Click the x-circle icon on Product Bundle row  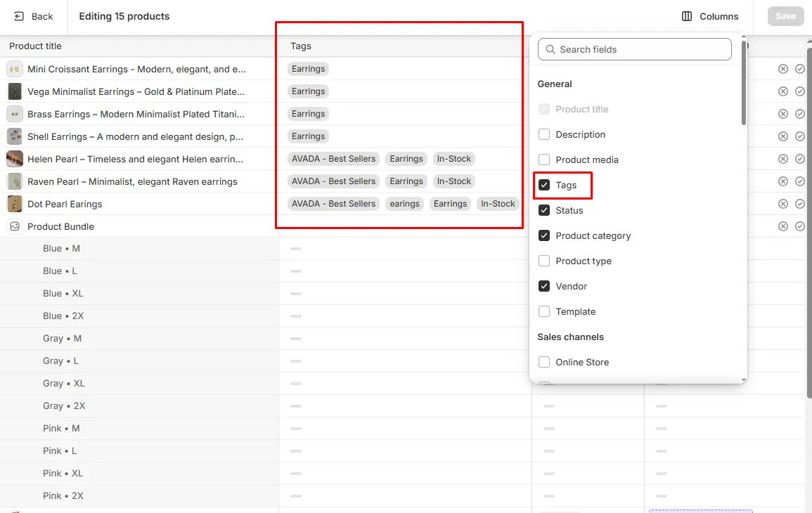coord(783,226)
